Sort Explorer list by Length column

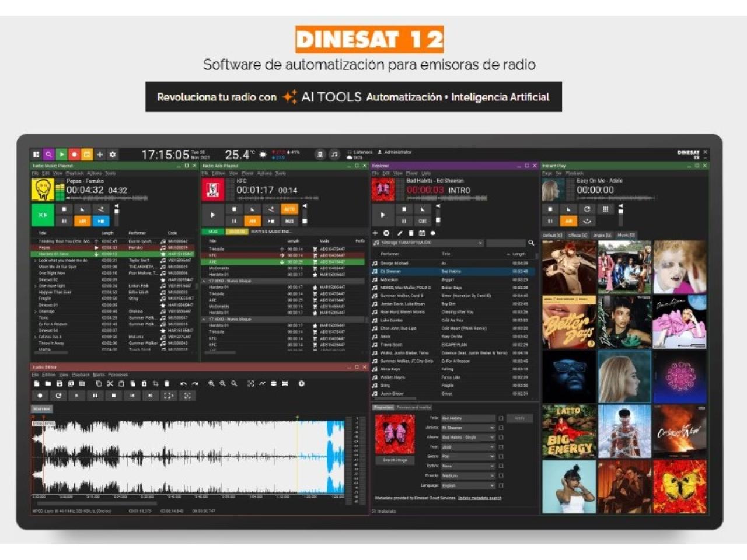point(519,254)
